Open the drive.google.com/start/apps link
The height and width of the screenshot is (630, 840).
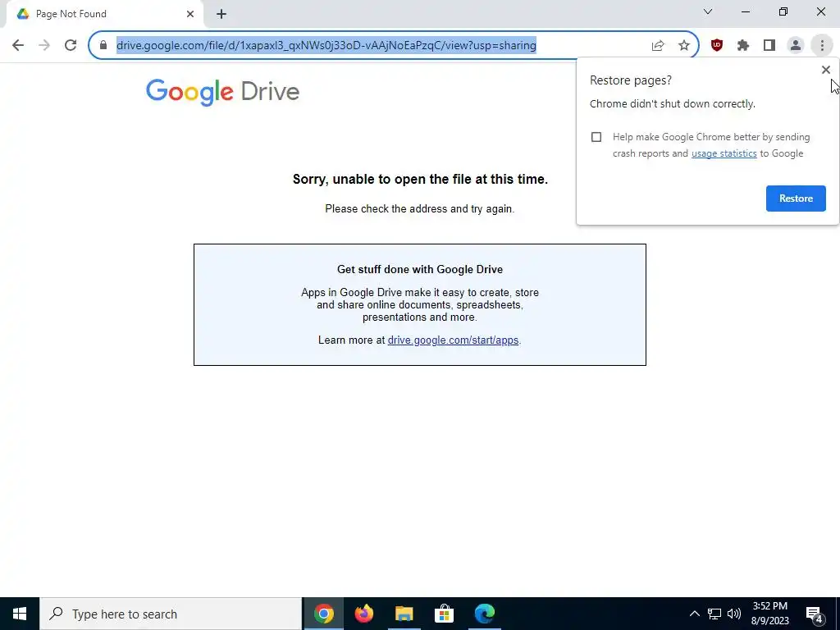tap(453, 340)
